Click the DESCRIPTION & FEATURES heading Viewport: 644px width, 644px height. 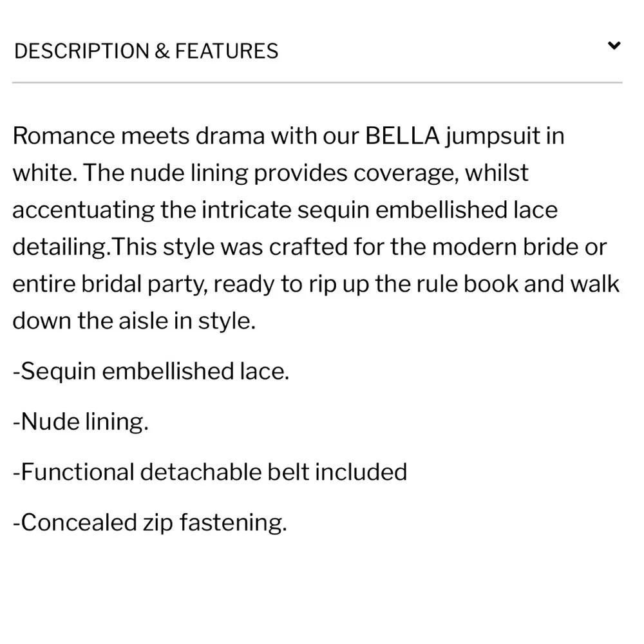tap(146, 52)
